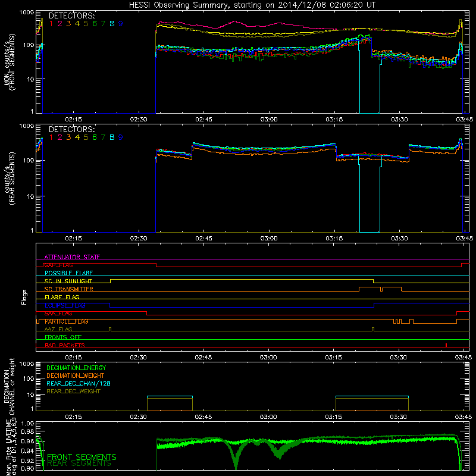Image resolution: width=476 pixels, height=476 pixels.
Task: Click the REAR SEGMENTS counts/s axis title
Action: pyautogui.click(x=10, y=178)
